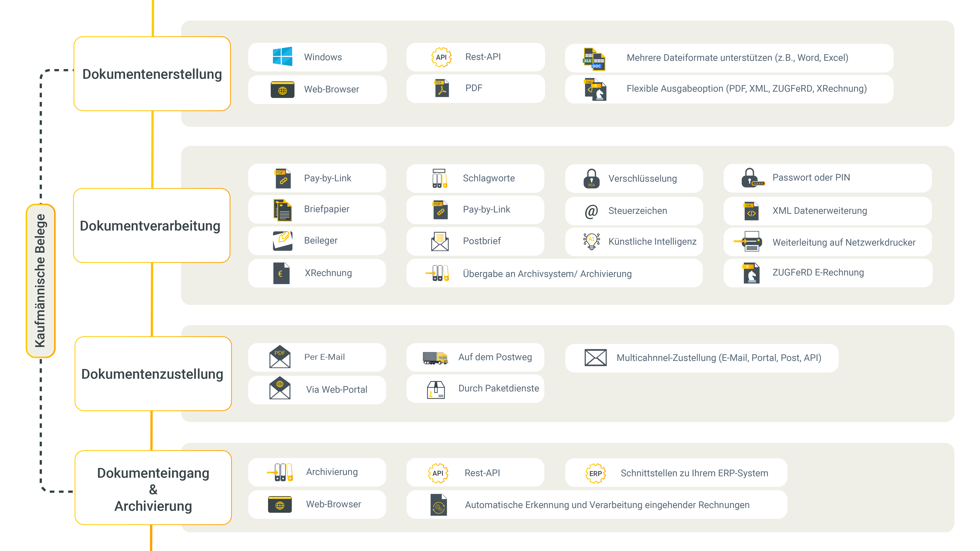Click the ZUGFeRD E-Rechnung knight icon
980x551 pixels.
click(x=751, y=273)
